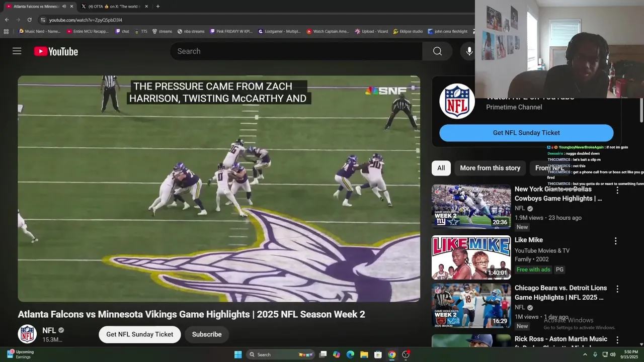The height and width of the screenshot is (362, 644).
Task: Click the NFL channel avatar below video
Action: (27, 334)
